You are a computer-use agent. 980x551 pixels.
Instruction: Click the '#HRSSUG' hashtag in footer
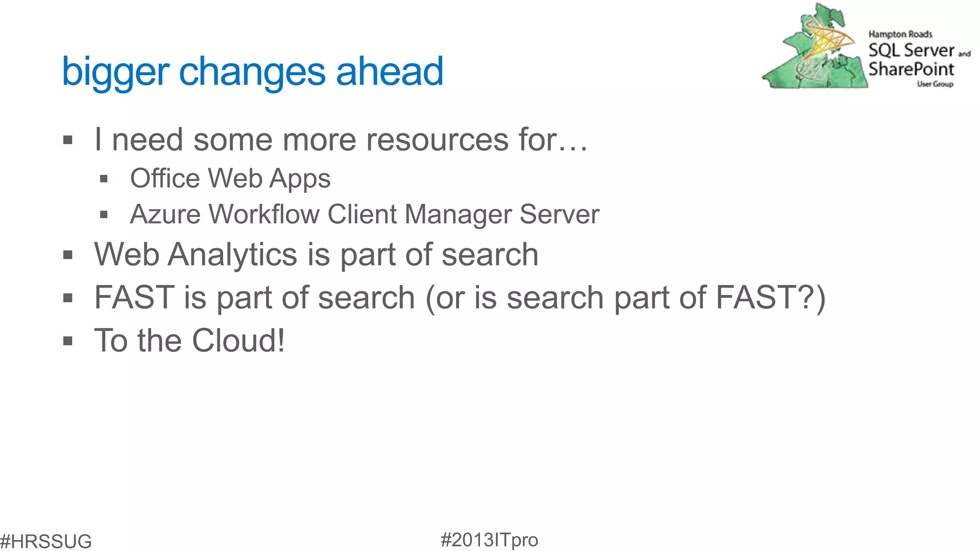point(46,541)
